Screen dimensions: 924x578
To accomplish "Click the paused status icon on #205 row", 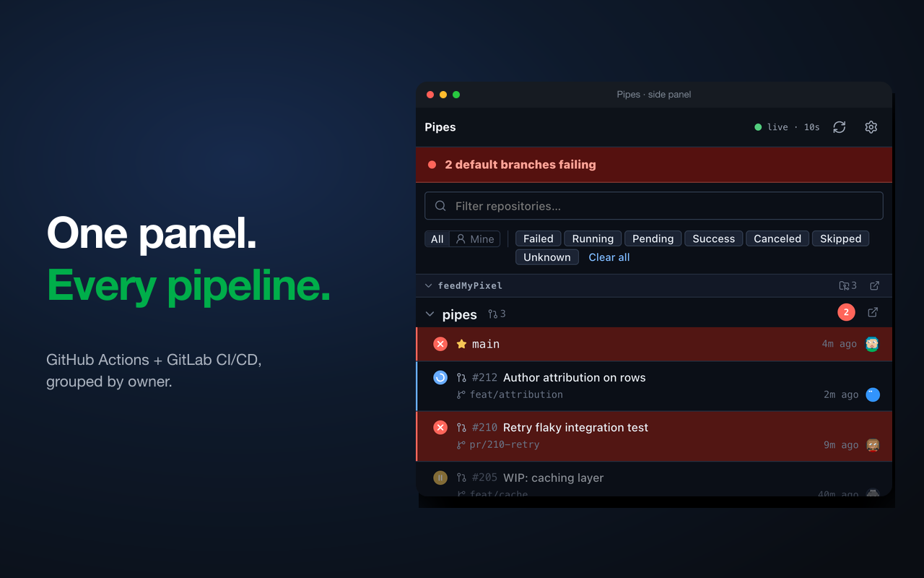I will point(440,478).
